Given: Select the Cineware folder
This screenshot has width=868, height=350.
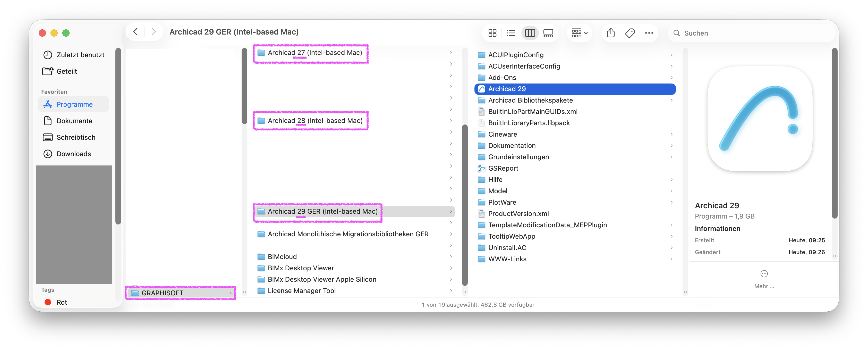Looking at the screenshot, I should [575, 135].
